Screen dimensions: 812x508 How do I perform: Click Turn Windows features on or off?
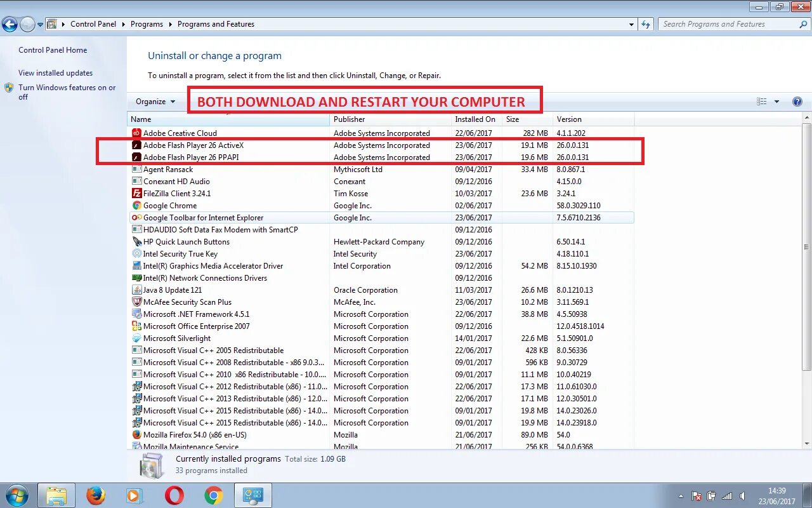pyautogui.click(x=67, y=92)
